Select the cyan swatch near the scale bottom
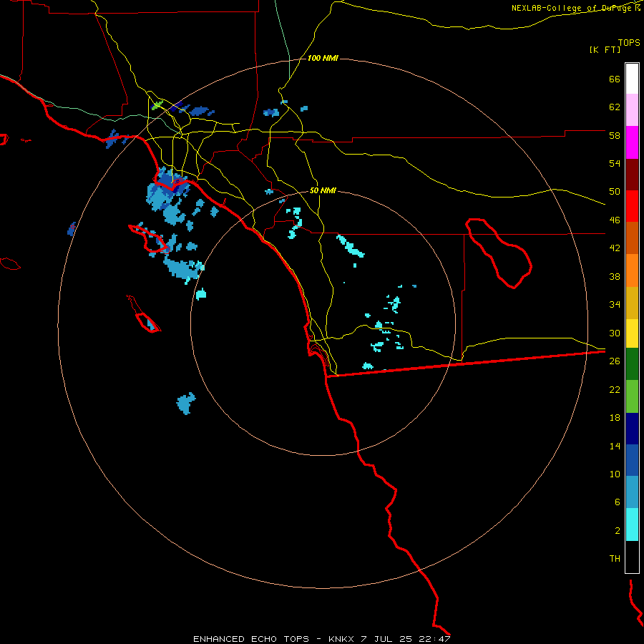This screenshot has width=644, height=644. click(632, 525)
